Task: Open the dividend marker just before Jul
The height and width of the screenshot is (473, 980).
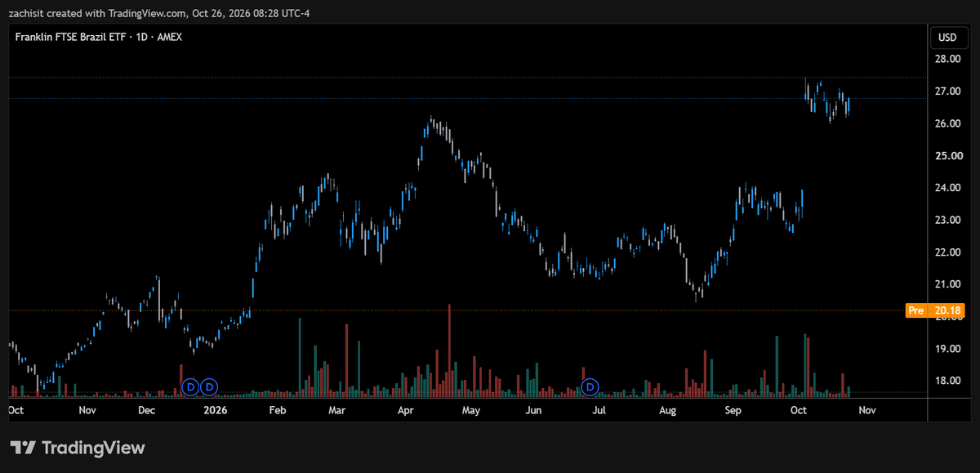Action: click(590, 386)
